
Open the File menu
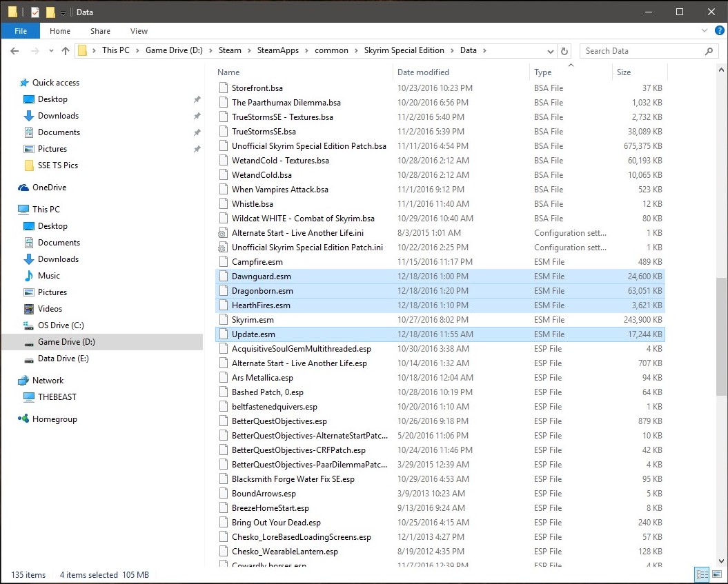(21, 31)
